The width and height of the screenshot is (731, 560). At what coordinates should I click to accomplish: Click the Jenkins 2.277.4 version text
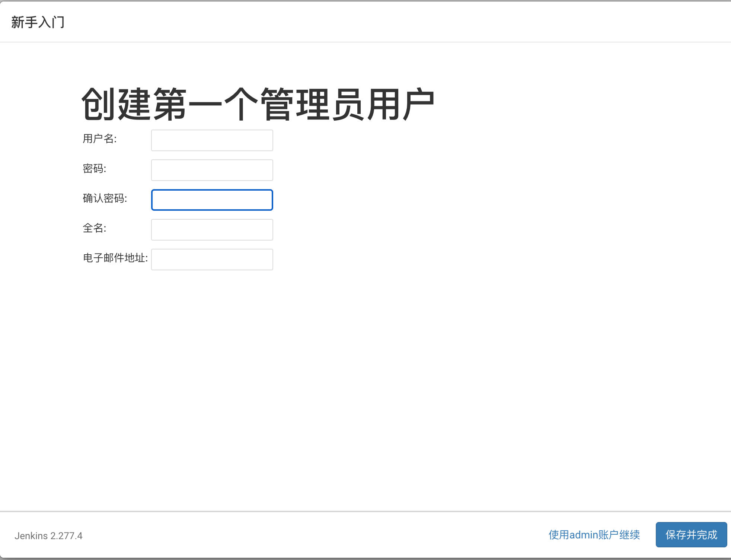click(48, 536)
